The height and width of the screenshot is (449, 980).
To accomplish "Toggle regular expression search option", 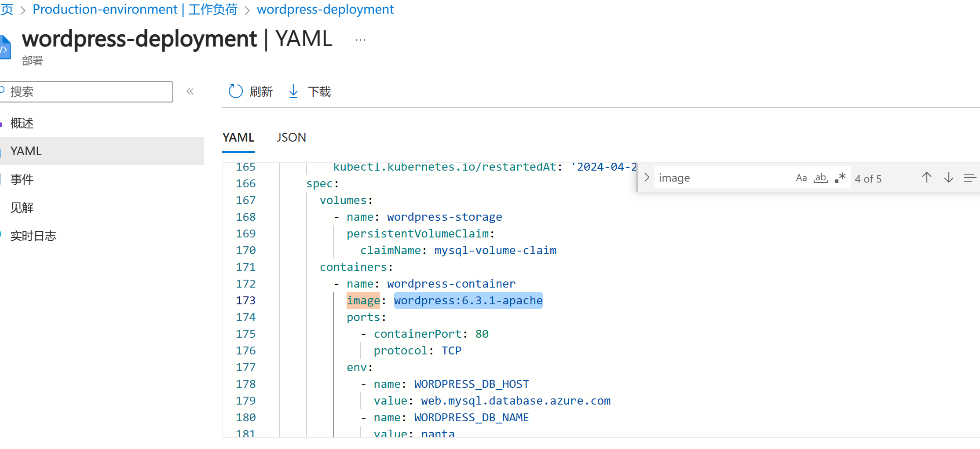I will [840, 178].
